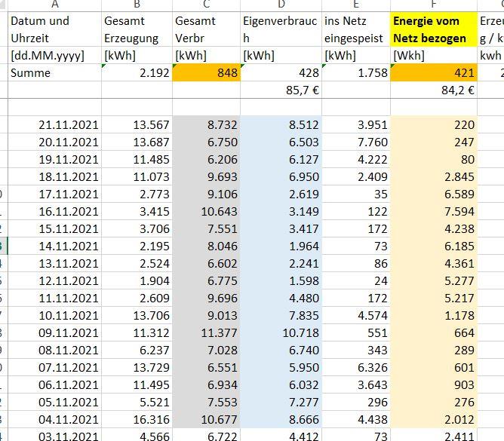Select the sum cell showing 428

[x=281, y=72]
